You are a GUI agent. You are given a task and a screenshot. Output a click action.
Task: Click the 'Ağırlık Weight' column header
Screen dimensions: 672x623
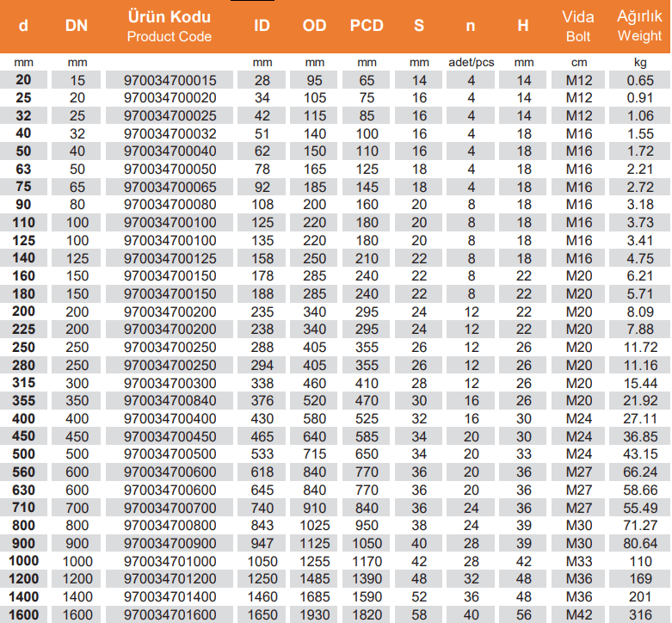(640, 26)
